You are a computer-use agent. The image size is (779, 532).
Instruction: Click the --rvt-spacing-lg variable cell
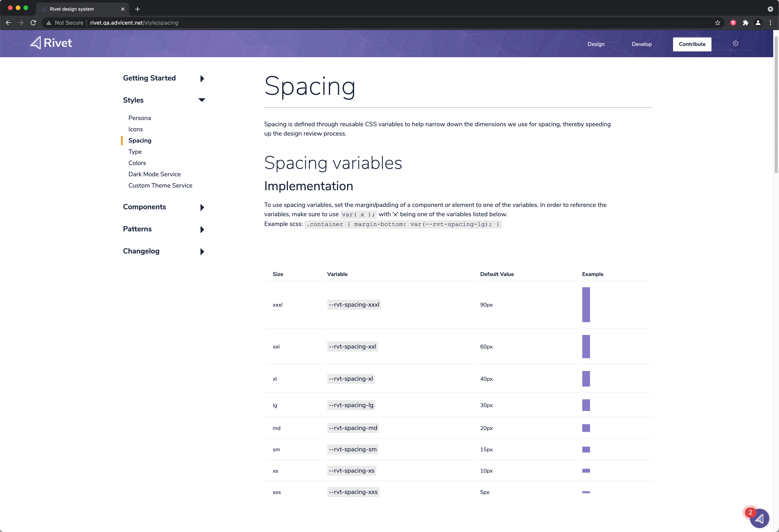pos(351,405)
